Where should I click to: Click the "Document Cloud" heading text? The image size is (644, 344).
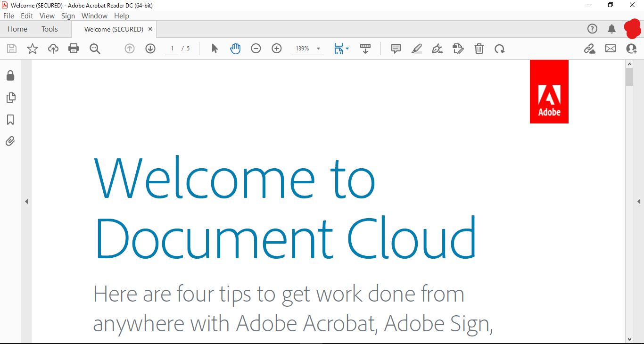click(x=286, y=238)
